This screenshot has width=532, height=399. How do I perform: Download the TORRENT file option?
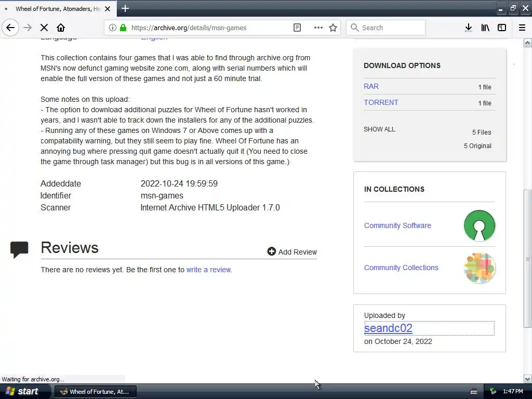(x=381, y=102)
